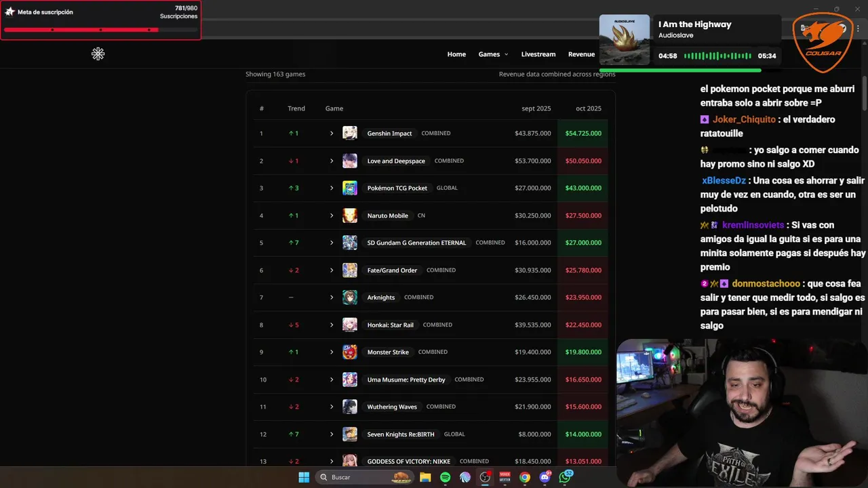Click the oct 2025 column header

[589, 108]
